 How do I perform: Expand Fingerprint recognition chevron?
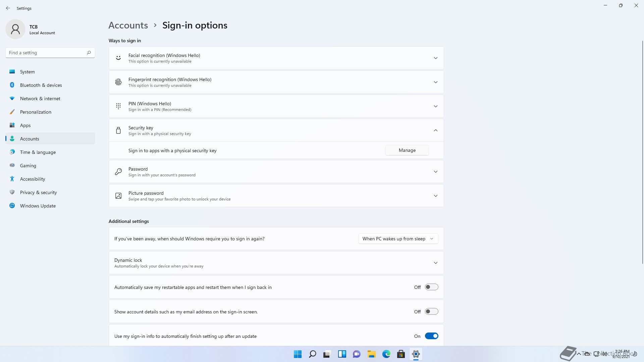pos(435,82)
